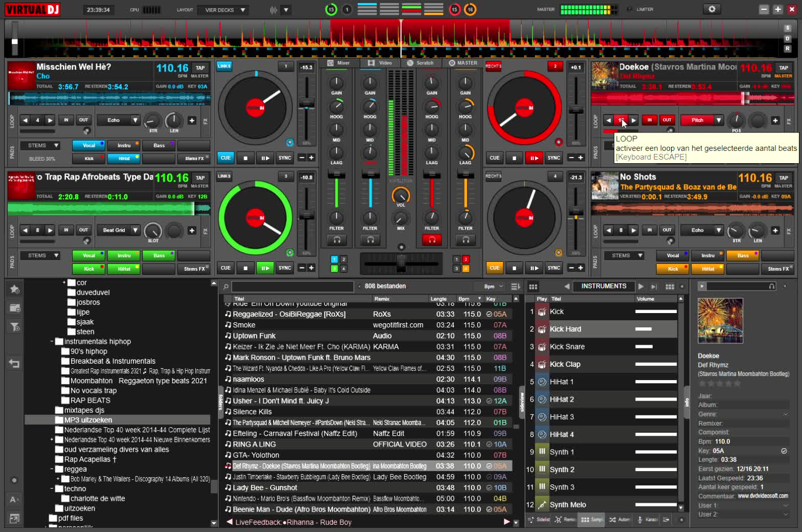Set loop IN point on deck 3
Screen dimensions: 802x532
(66, 230)
